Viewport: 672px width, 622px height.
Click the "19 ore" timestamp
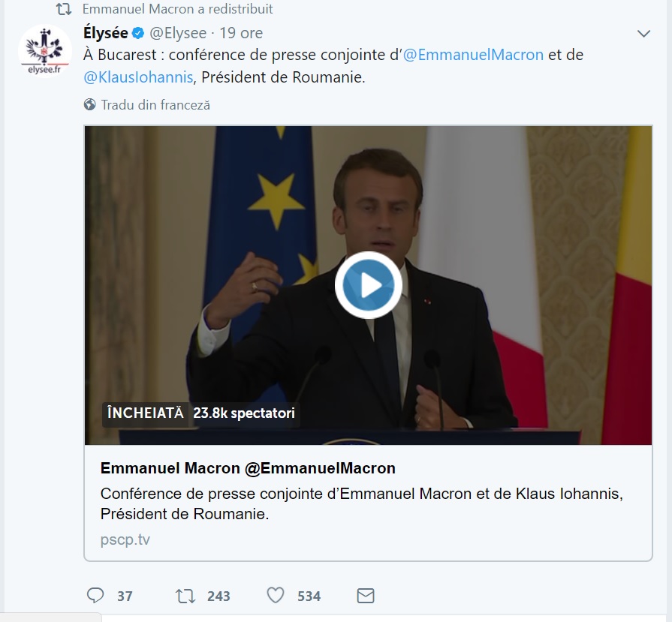click(x=241, y=33)
